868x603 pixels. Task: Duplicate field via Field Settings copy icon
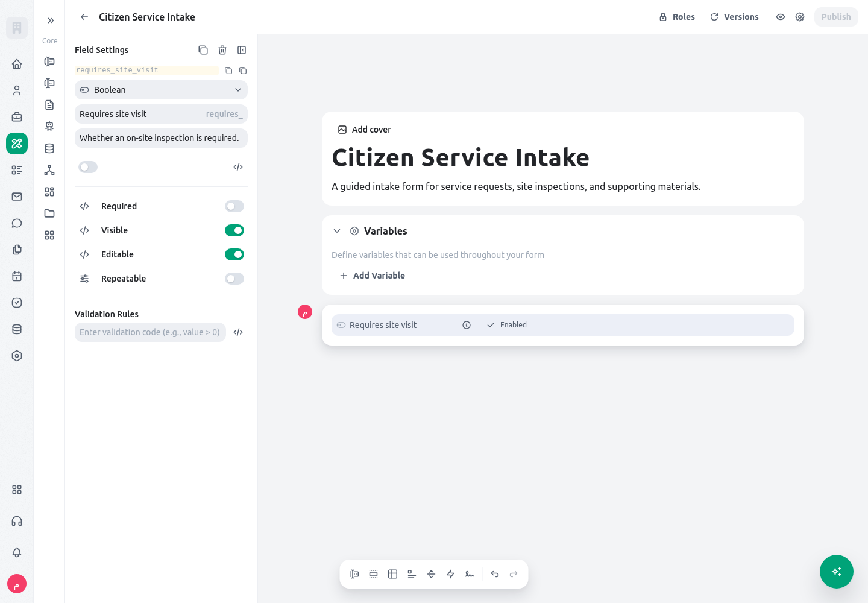[x=203, y=50]
